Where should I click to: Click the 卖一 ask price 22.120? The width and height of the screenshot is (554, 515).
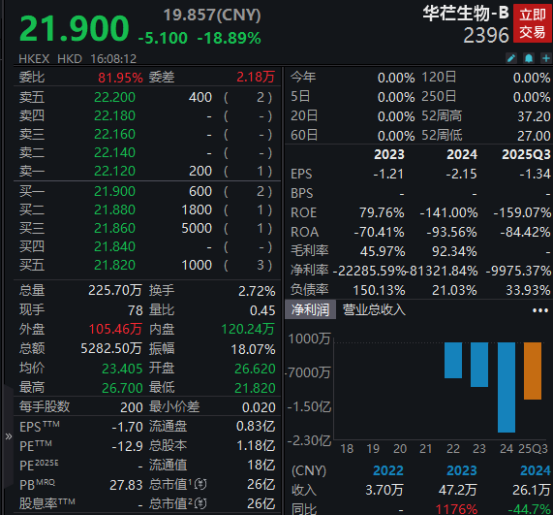[115, 171]
